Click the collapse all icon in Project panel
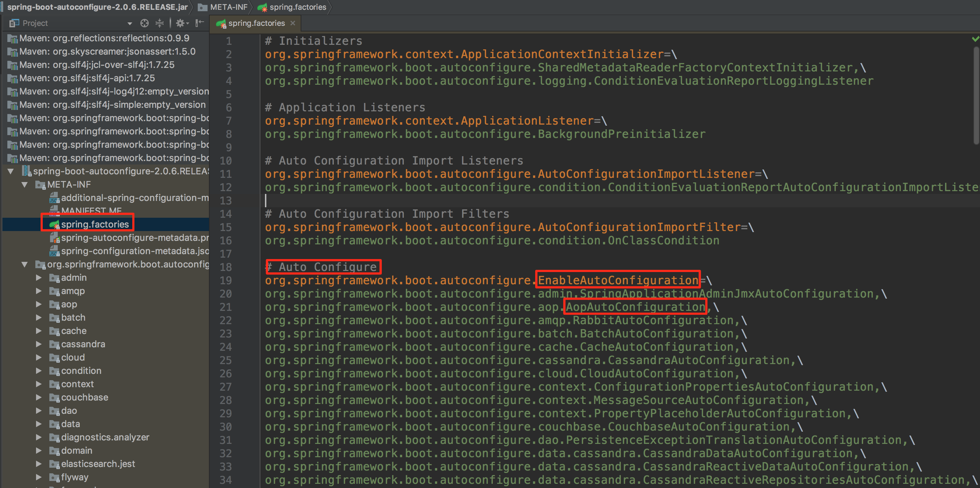Screen dimensions: 980x488 point(162,23)
